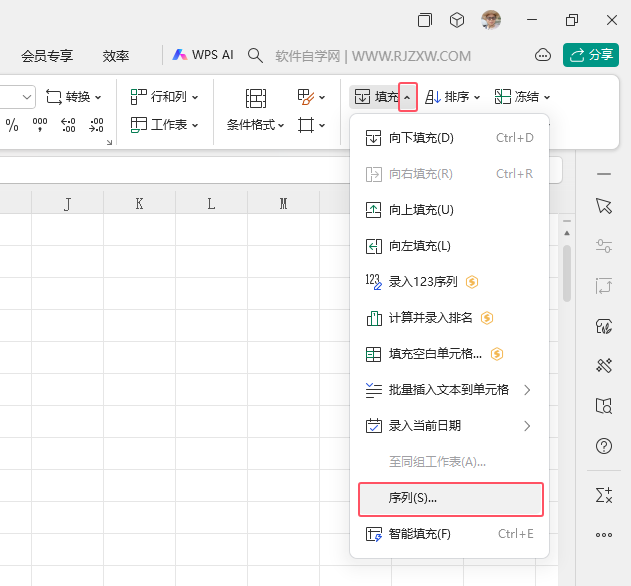Click the 填充 fill button

pyautogui.click(x=375, y=97)
